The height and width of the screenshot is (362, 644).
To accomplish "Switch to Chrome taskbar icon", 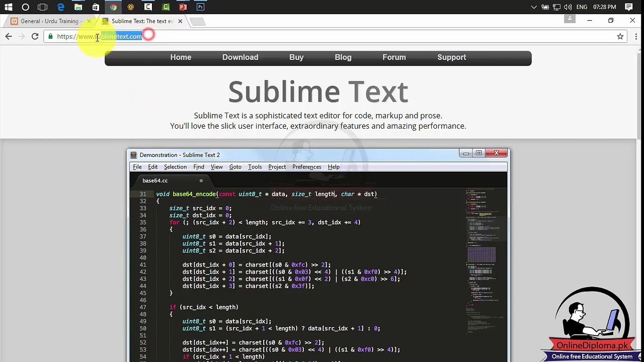I will (x=113, y=7).
